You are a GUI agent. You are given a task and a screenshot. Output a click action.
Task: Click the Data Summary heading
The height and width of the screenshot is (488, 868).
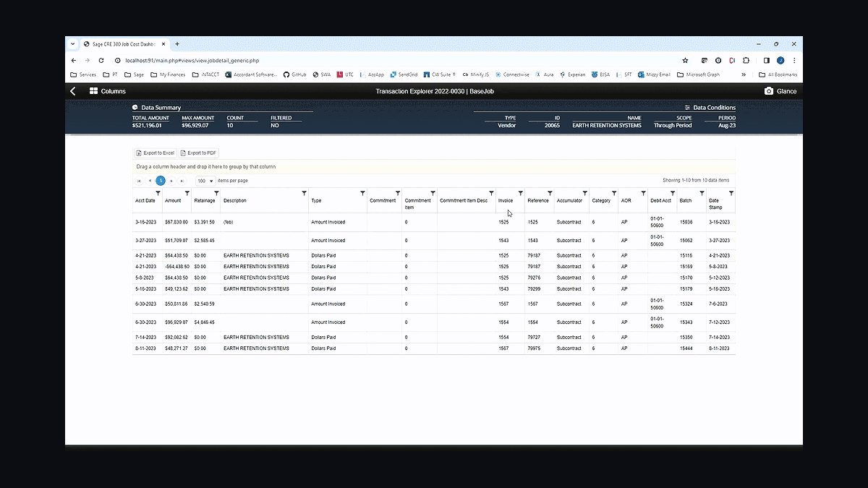click(161, 108)
